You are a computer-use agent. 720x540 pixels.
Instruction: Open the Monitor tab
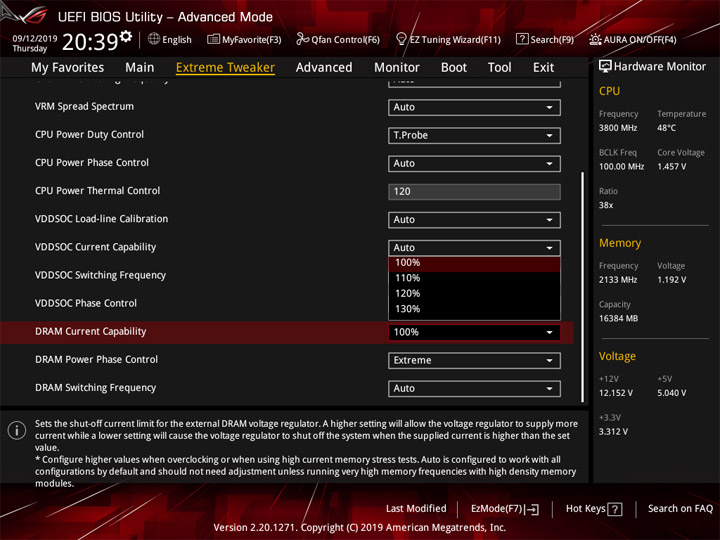(x=397, y=68)
